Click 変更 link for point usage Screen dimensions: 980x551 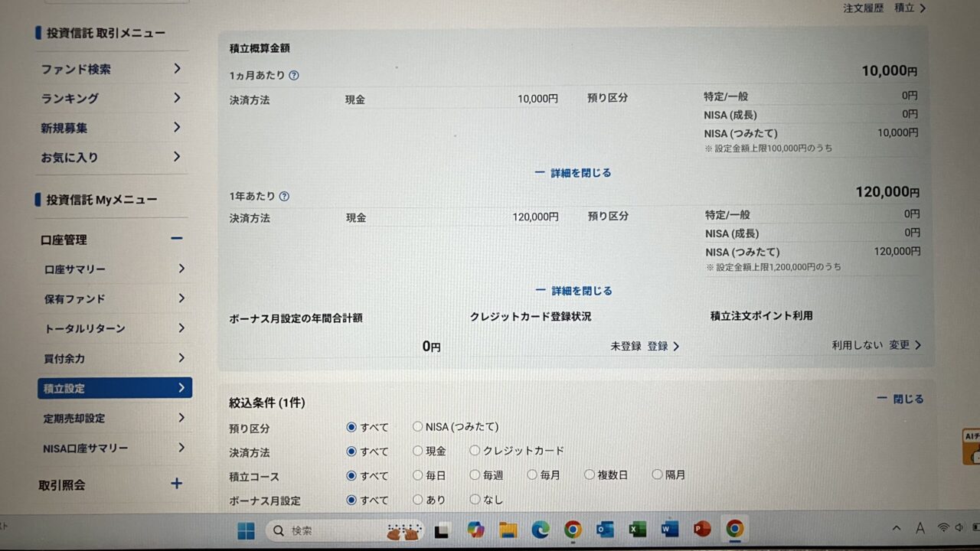(904, 345)
